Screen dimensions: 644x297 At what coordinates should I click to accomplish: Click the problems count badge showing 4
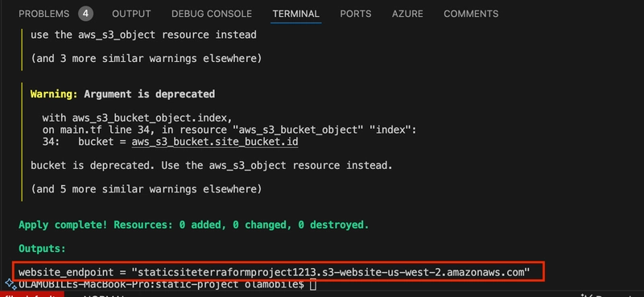coord(85,14)
